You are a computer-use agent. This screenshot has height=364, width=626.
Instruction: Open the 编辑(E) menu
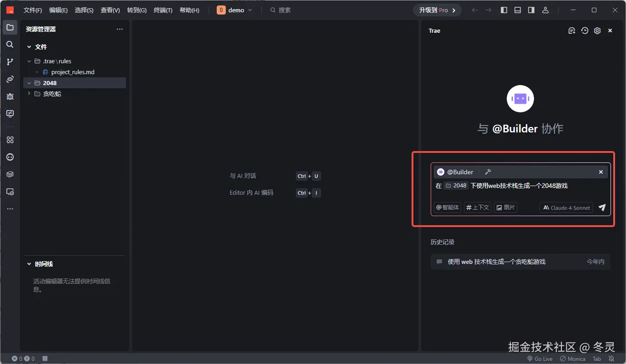tap(58, 10)
